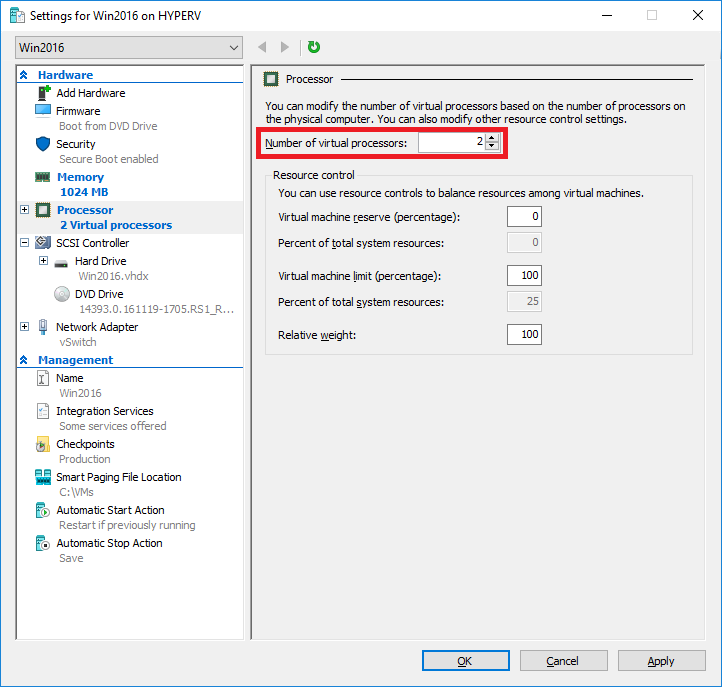
Task: Click the Memory chip icon
Action: 42,177
